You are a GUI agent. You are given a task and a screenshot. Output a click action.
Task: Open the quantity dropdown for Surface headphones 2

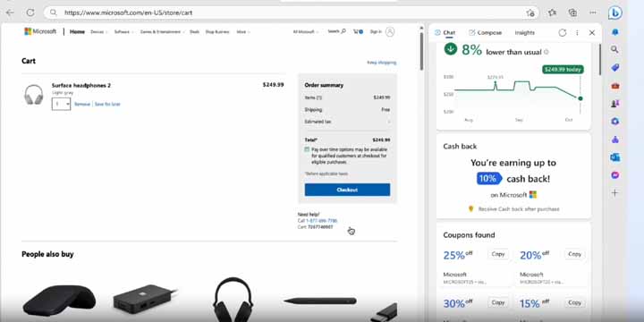(61, 104)
